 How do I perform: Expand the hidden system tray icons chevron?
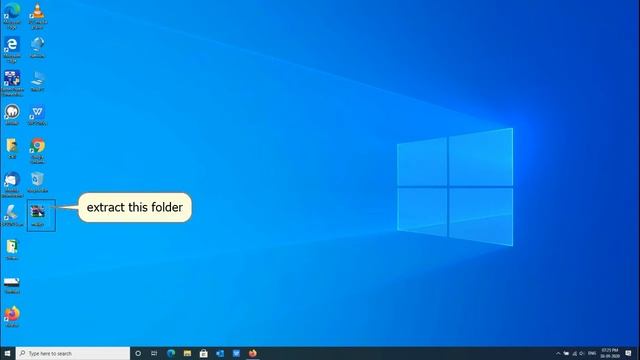click(558, 353)
